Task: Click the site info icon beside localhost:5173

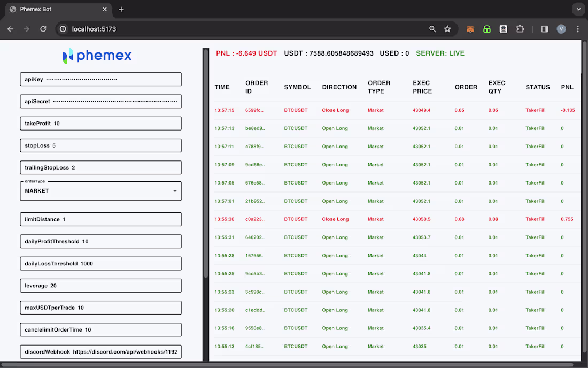Action: [x=64, y=29]
